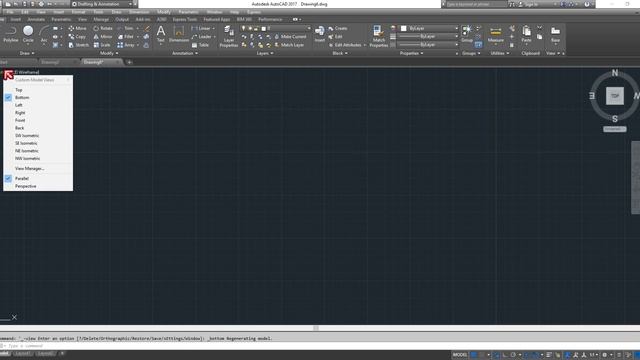Open the Modify menu in menu bar

click(164, 12)
